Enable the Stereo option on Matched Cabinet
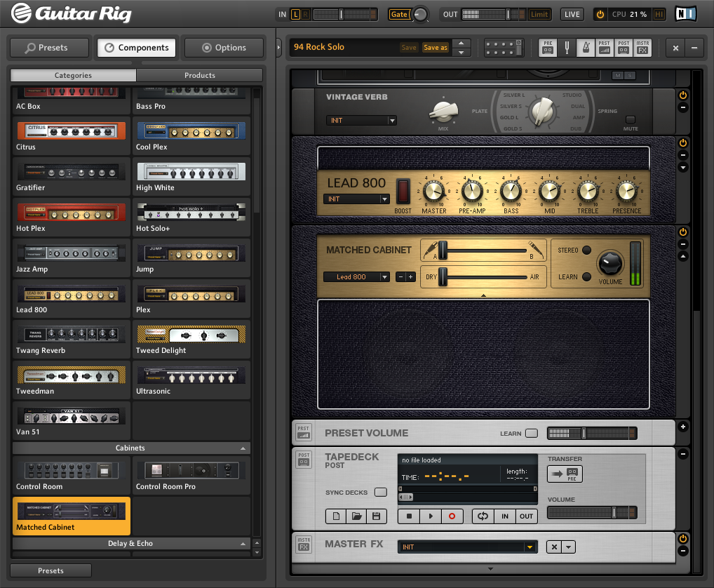714x588 pixels. [587, 250]
